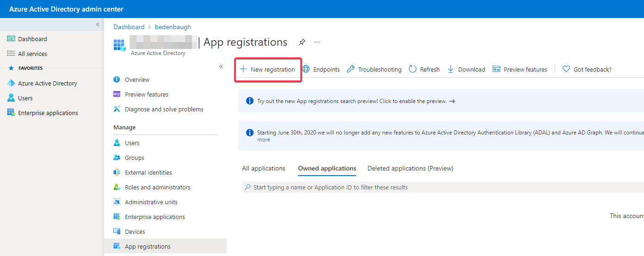Click the info icon in search preview banner
This screenshot has width=644, height=256.
tap(250, 101)
